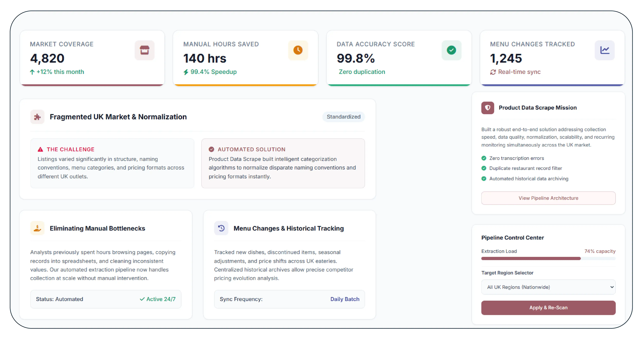Click the 4,820 market coverage value

click(x=47, y=58)
